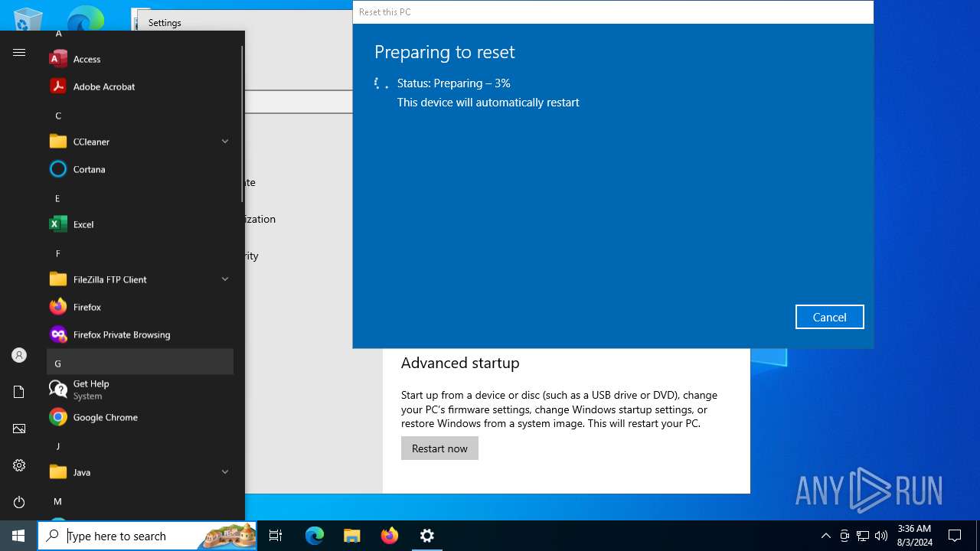Open the volume control in tray
980x551 pixels.
pos(881,536)
